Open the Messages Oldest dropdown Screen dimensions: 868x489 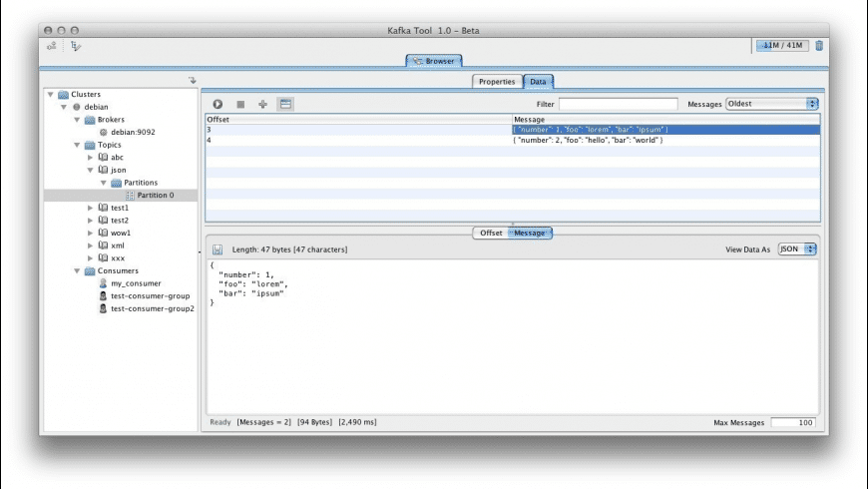click(771, 104)
